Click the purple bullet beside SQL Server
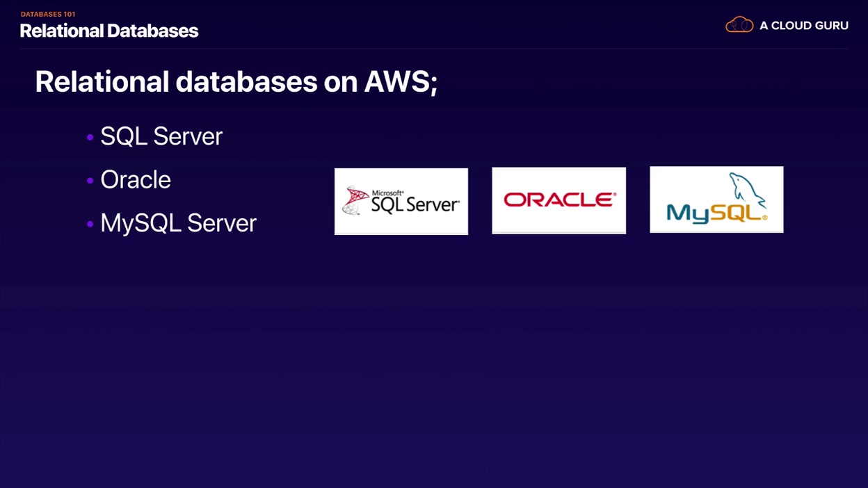868x488 pixels. (x=90, y=138)
